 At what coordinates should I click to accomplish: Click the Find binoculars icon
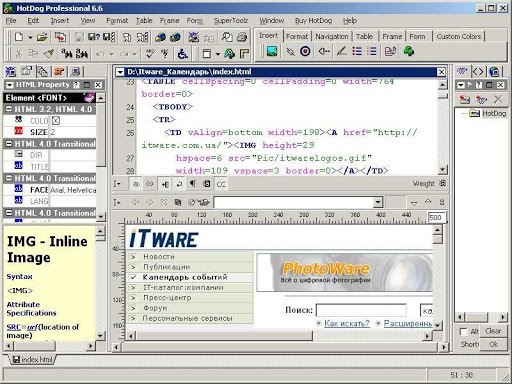(66, 53)
